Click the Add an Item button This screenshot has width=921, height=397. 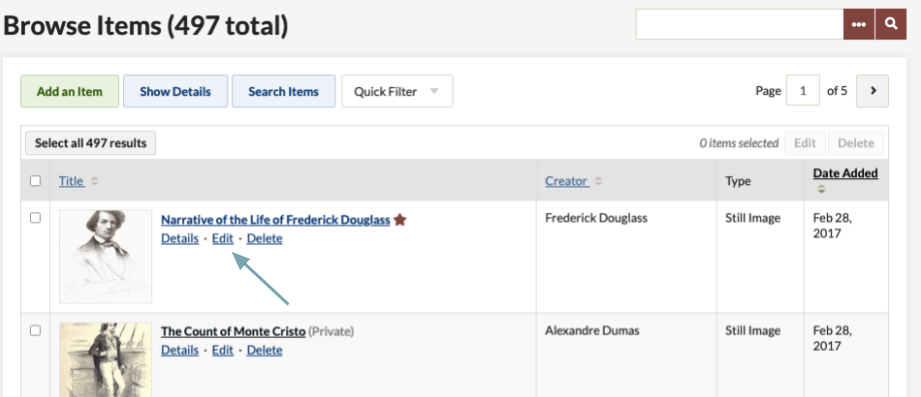coord(70,91)
